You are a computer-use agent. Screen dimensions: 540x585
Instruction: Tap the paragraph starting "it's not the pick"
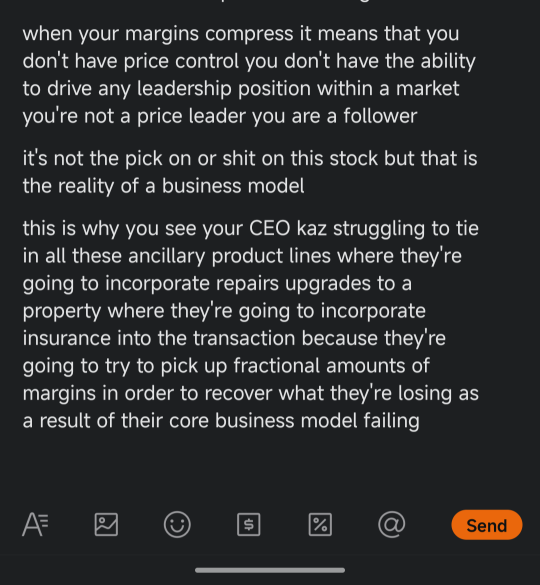(x=250, y=172)
